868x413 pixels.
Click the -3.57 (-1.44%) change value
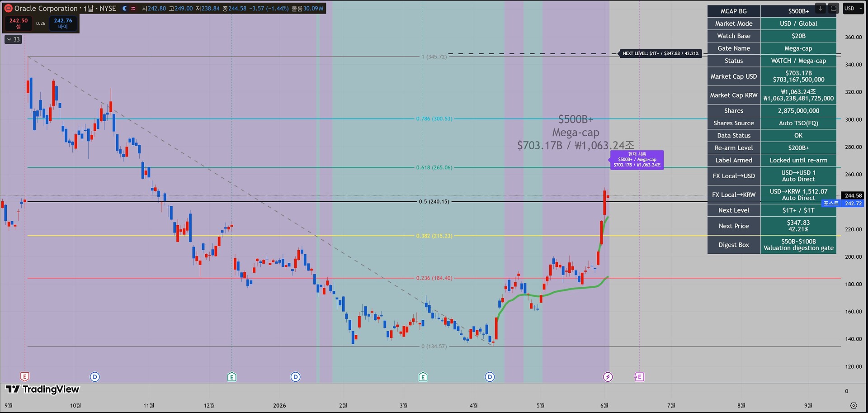269,8
